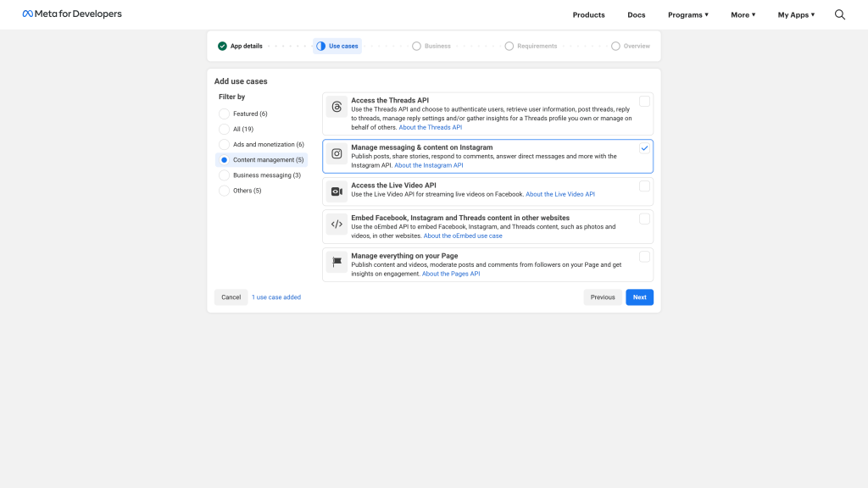
Task: Expand the My Apps dropdown menu
Action: [x=796, y=15]
